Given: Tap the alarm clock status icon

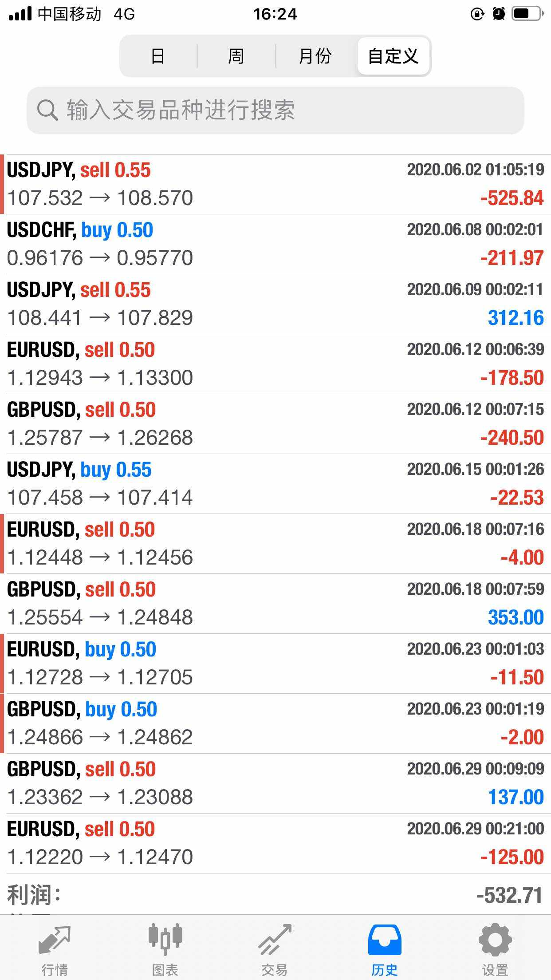Looking at the screenshot, I should click(x=499, y=14).
